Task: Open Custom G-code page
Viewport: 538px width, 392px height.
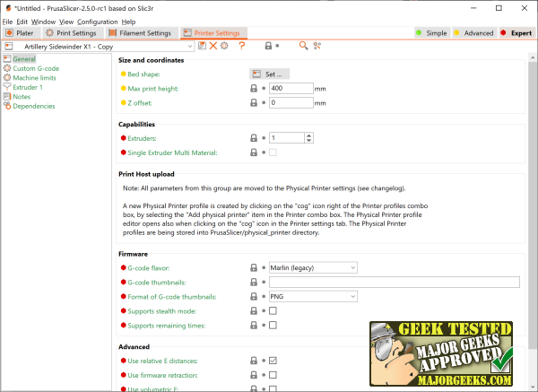Action: [x=36, y=68]
